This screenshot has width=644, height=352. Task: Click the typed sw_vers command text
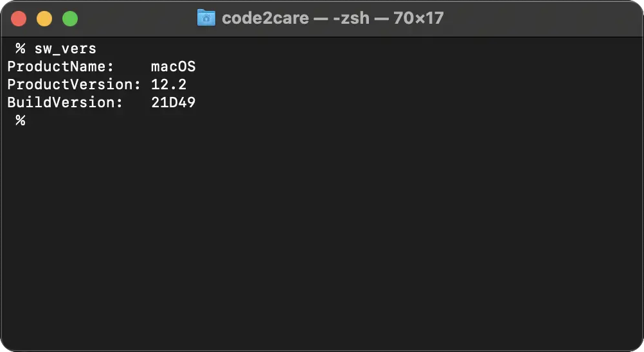tap(65, 49)
